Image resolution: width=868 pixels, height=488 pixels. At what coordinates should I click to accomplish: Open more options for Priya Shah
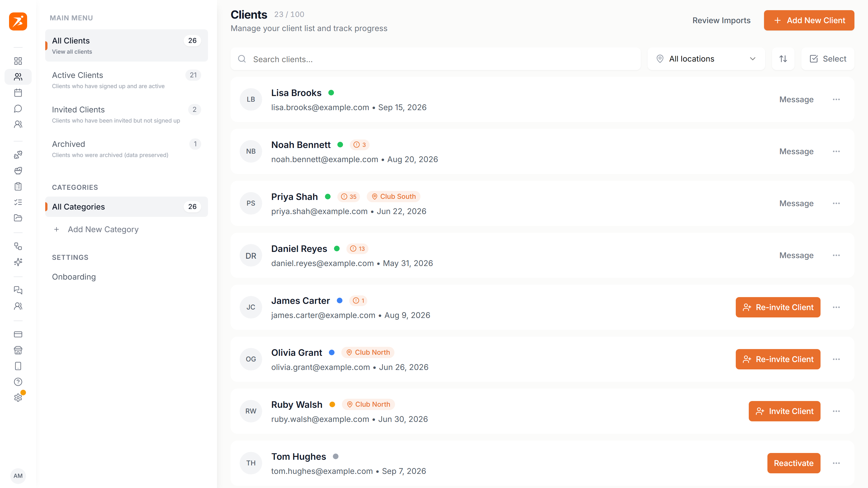(x=836, y=203)
